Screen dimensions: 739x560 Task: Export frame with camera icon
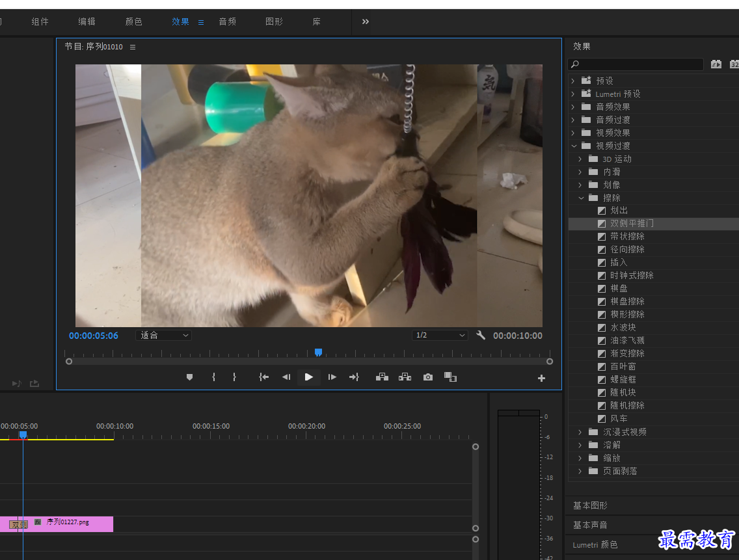point(428,377)
